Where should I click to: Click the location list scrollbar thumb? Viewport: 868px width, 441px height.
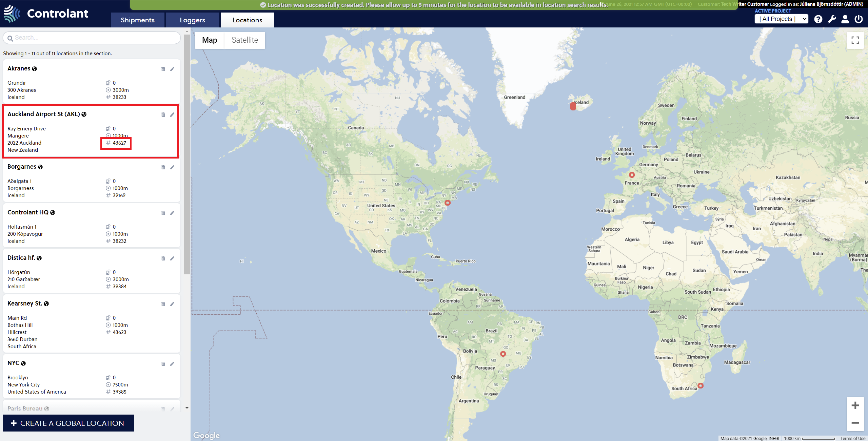coord(187,154)
